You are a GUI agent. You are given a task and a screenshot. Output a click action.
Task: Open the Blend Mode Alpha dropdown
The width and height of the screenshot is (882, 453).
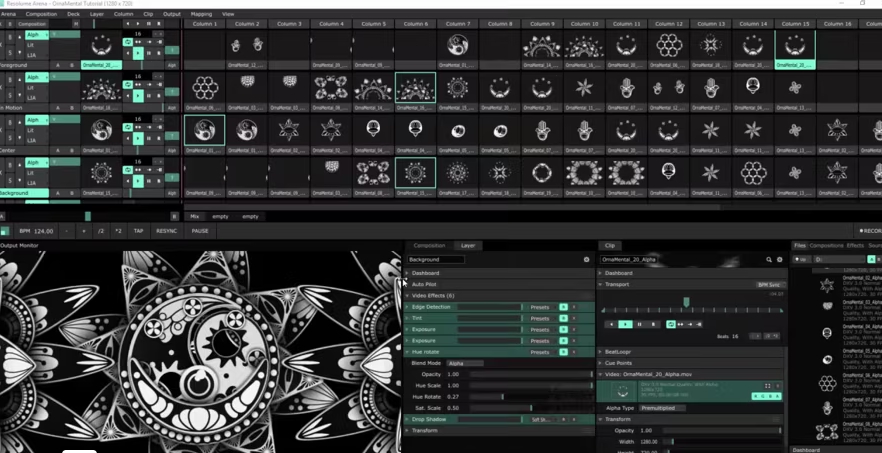pyautogui.click(x=465, y=363)
